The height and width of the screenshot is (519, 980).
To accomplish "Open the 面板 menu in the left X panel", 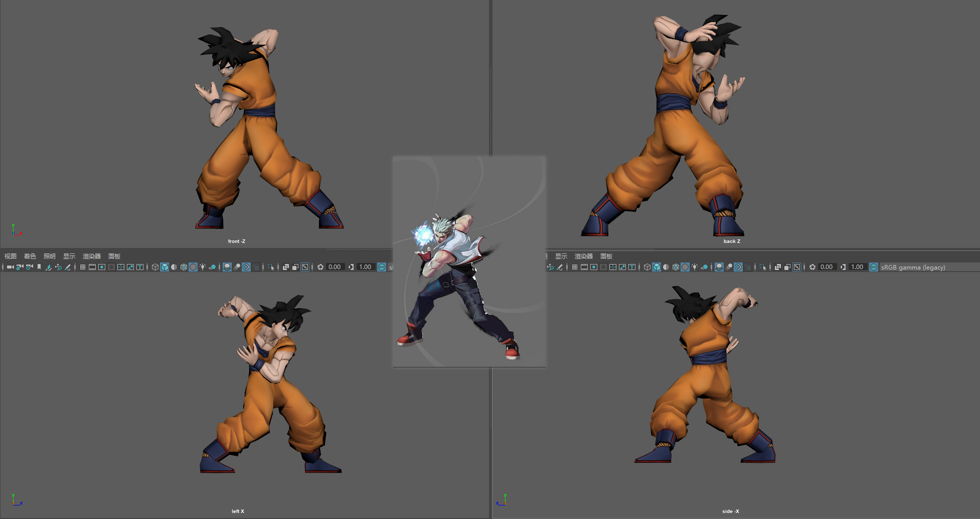I will (x=114, y=256).
